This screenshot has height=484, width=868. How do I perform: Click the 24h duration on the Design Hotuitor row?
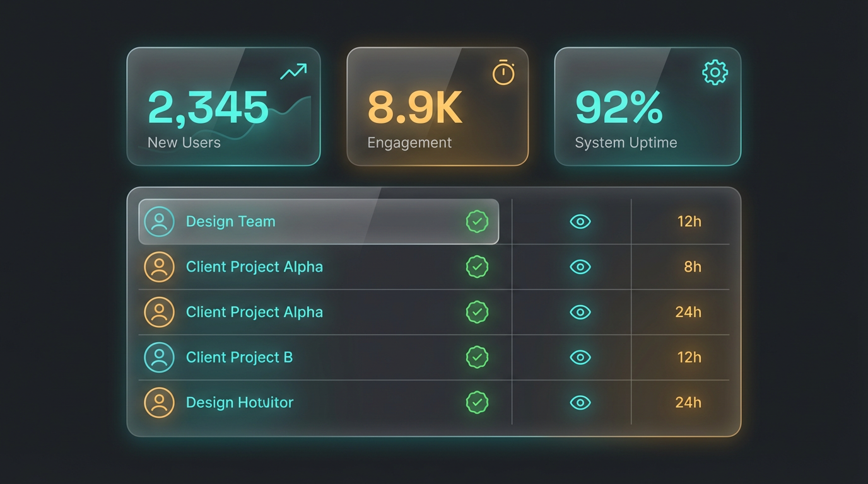click(x=690, y=403)
